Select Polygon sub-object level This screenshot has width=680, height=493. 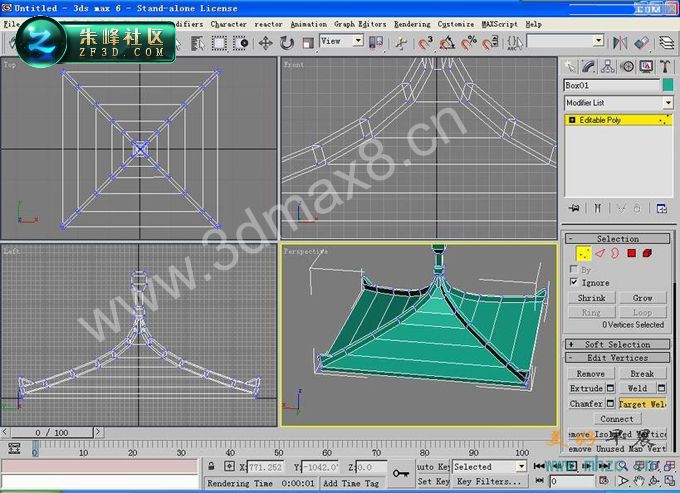(x=631, y=253)
